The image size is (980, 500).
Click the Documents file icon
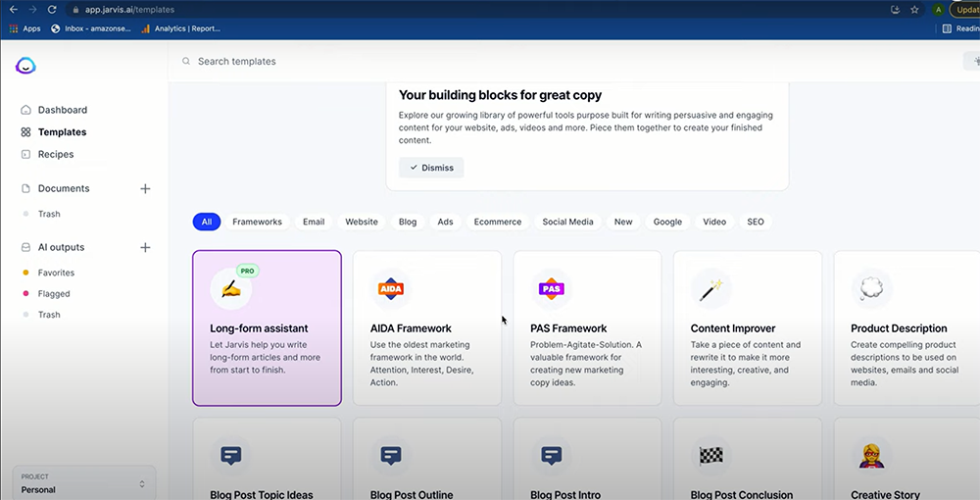(25, 188)
